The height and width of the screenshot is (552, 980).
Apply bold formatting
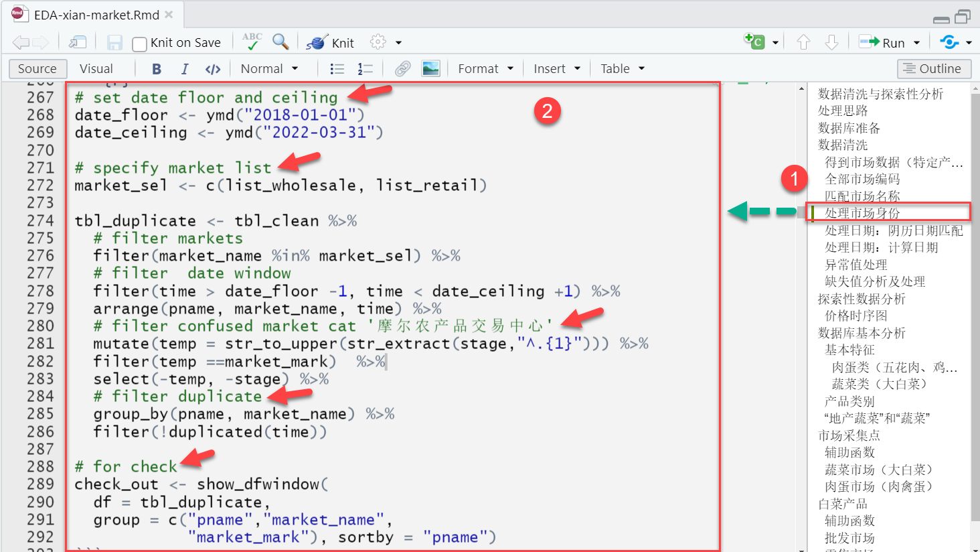[156, 69]
